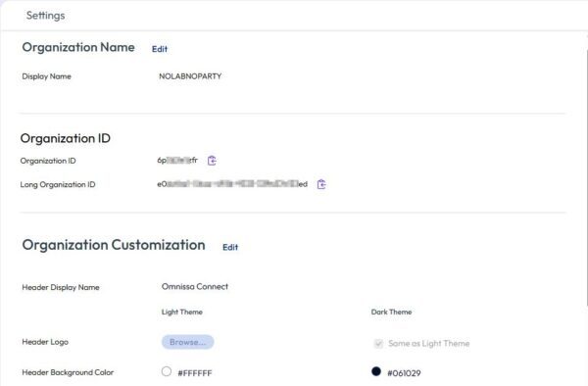
Task: Click the #FFFFFF hex color text
Action: (x=195, y=373)
